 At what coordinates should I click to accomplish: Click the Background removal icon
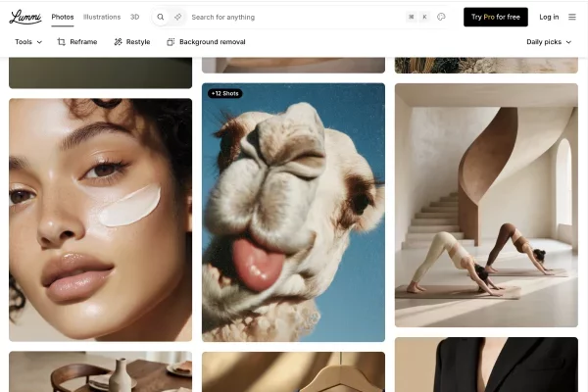(171, 42)
